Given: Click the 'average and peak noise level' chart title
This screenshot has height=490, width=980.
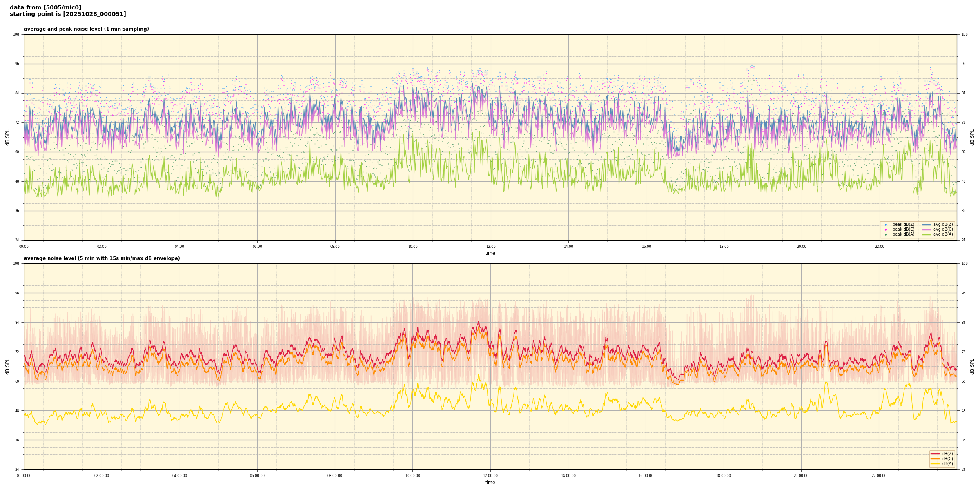Looking at the screenshot, I should (86, 29).
